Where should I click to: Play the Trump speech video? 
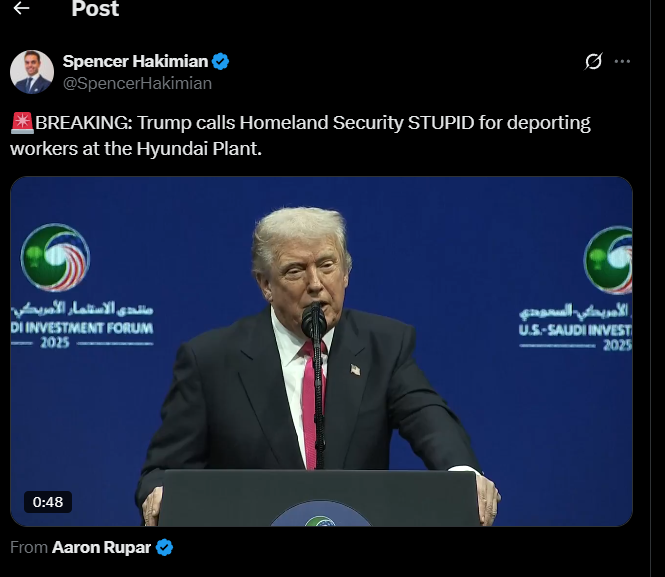click(x=321, y=351)
